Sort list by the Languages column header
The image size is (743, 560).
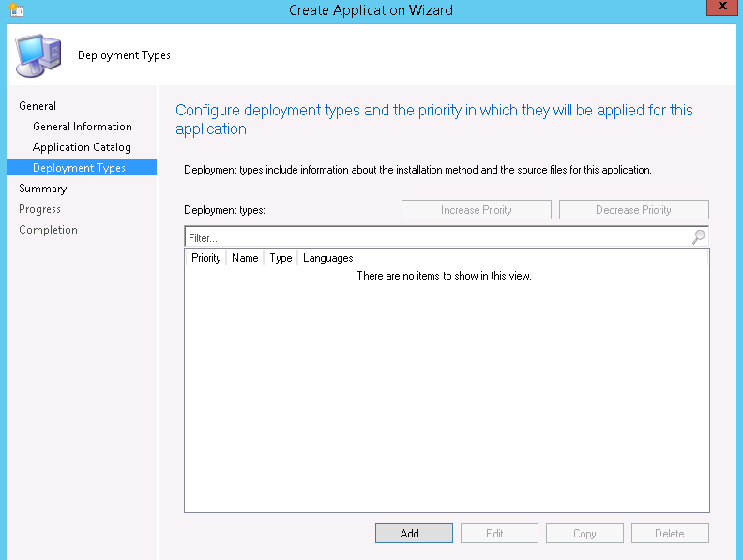[327, 258]
